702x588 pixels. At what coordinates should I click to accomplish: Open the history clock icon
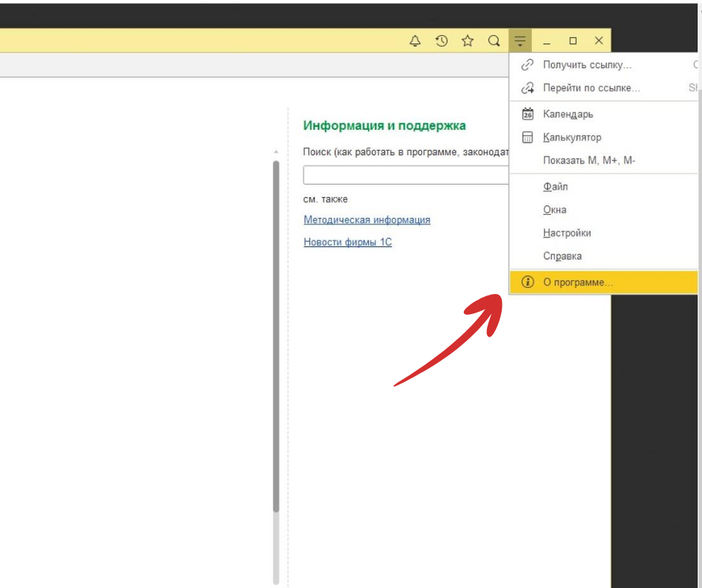click(x=441, y=41)
